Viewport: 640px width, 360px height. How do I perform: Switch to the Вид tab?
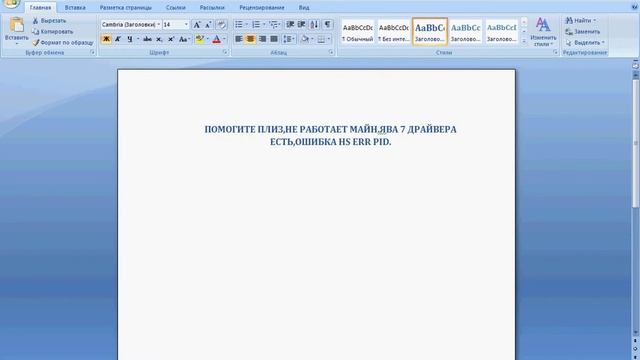tap(304, 8)
